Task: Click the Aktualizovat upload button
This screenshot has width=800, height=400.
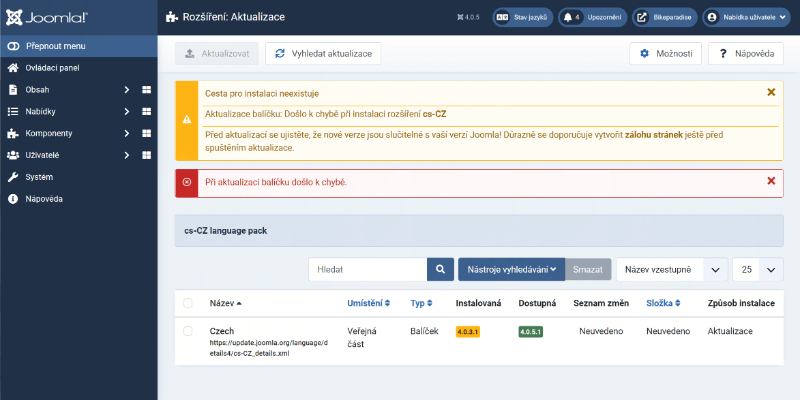Action: tap(217, 54)
